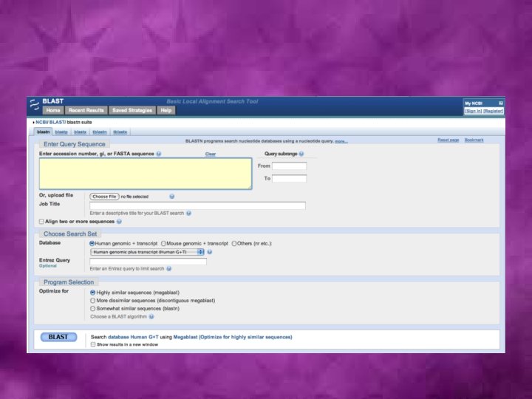Screen dimensions: 532x399
Task: Select Others (nr etc.) database option
Action: [x=234, y=244]
